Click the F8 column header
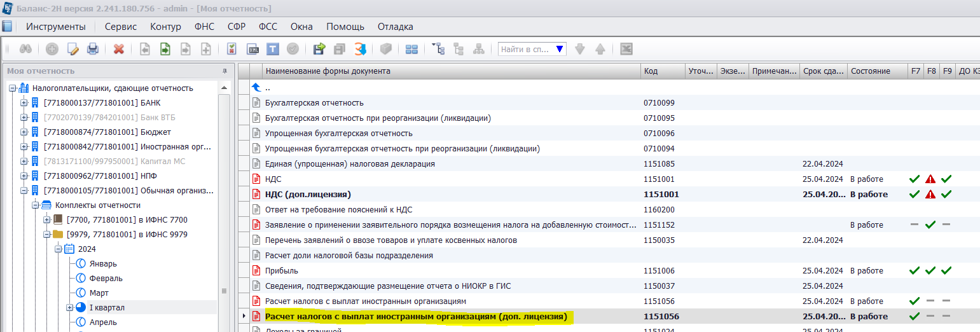Image resolution: width=980 pixels, height=332 pixels. (932, 71)
